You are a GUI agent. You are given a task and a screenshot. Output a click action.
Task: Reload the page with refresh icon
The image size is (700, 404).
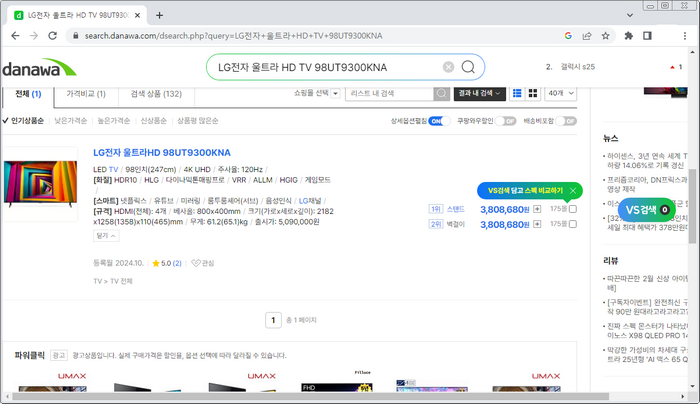53,36
